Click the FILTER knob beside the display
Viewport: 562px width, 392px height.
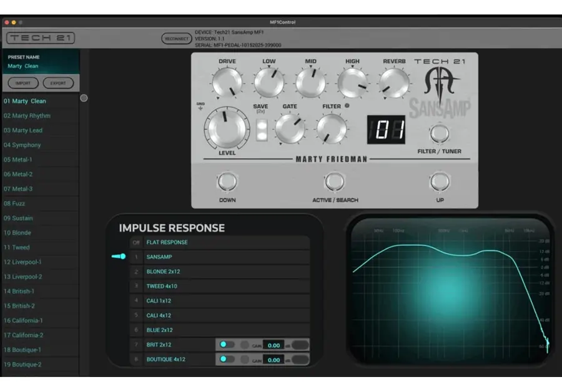[332, 129]
